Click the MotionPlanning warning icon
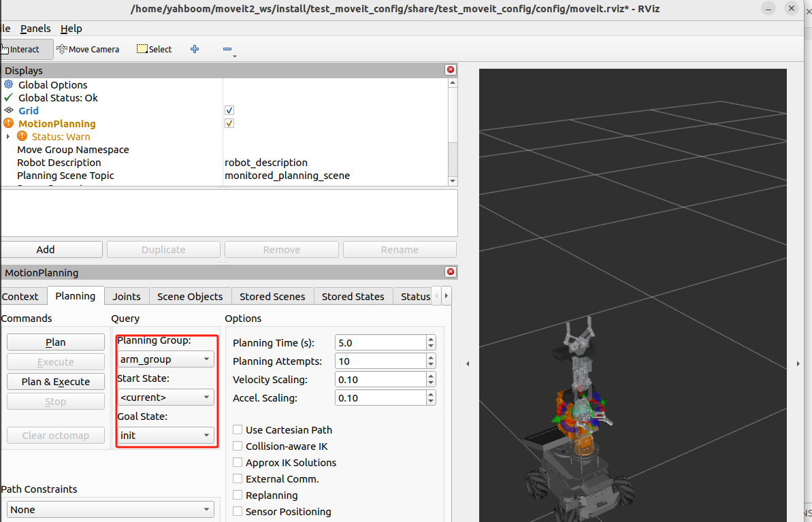 tap(9, 123)
